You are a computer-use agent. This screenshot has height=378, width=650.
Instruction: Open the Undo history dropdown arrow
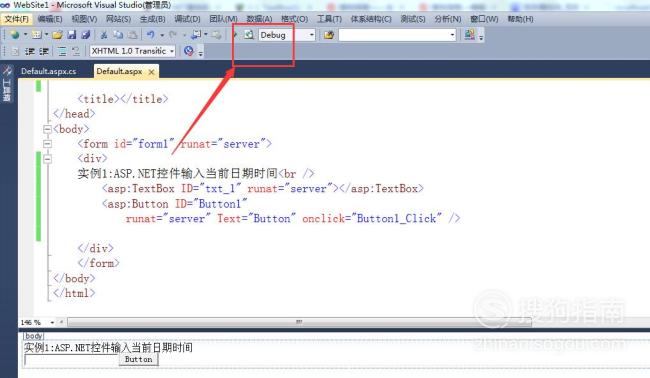(x=162, y=35)
